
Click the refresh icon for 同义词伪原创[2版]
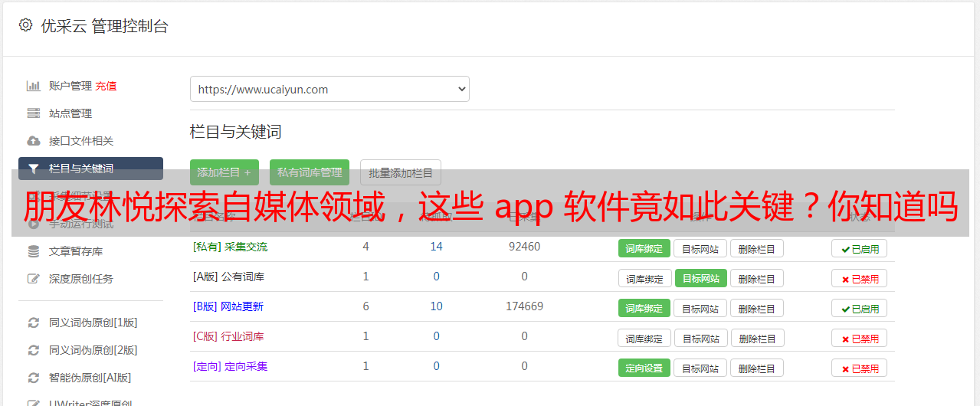pos(33,350)
